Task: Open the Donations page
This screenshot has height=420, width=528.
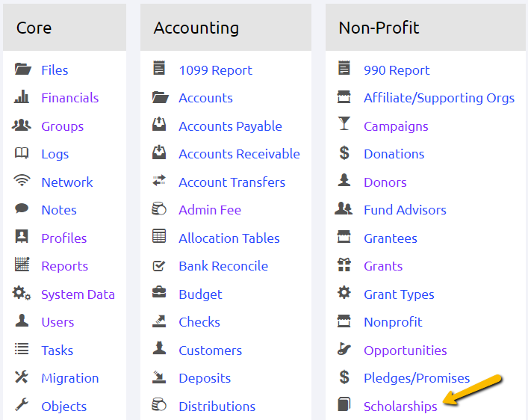Action: click(x=394, y=154)
